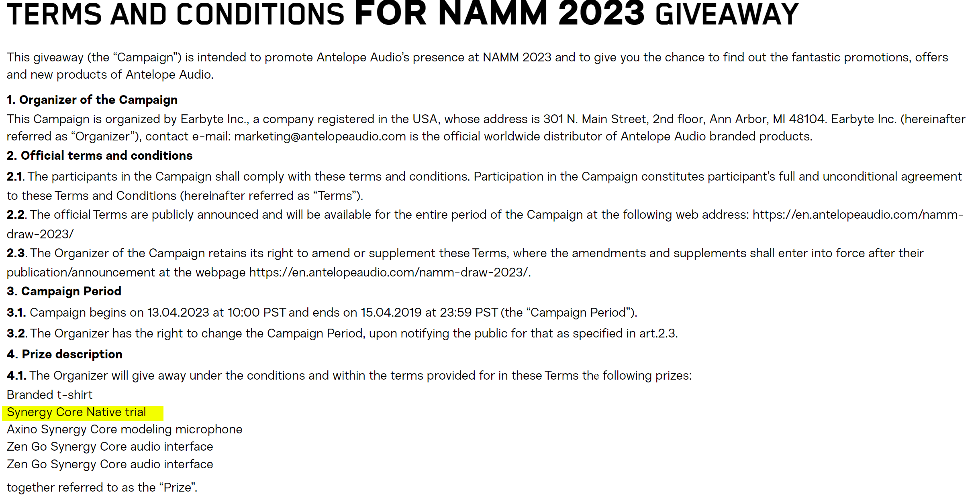Viewport: 980px width, 498px height.
Task: Open the namm-draw-2023 URL in clause 2.3
Action: [x=389, y=272]
